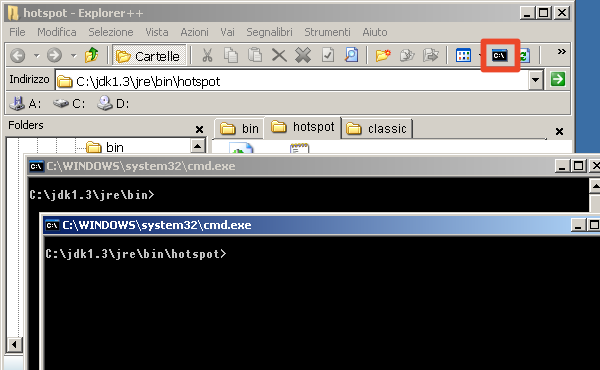Open the File menu
Image resolution: width=600 pixels, height=370 pixels.
[x=17, y=32]
